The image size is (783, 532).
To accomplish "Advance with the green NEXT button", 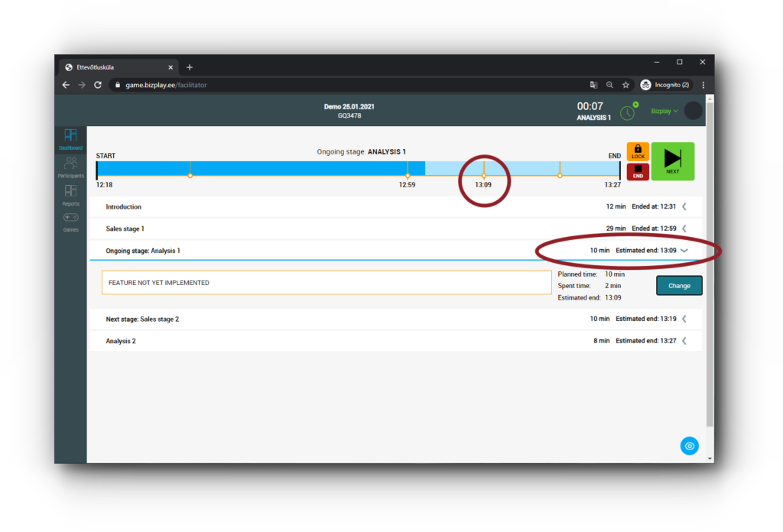I will [672, 161].
